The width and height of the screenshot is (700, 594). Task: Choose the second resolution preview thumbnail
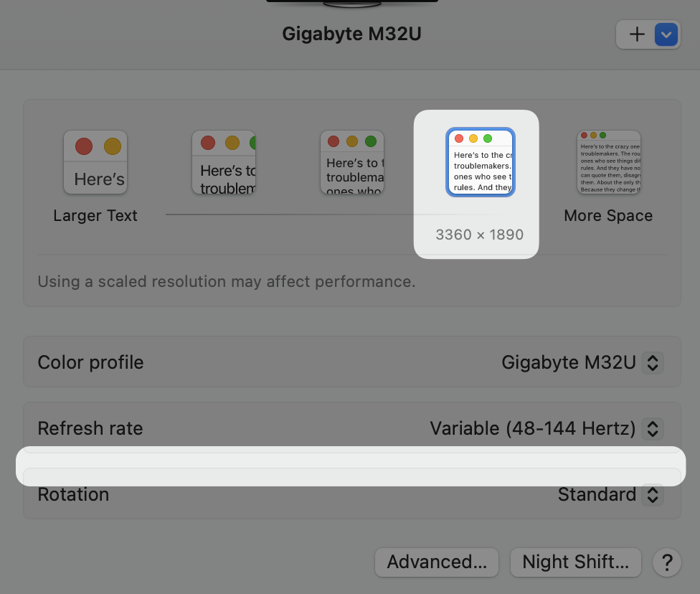pyautogui.click(x=224, y=162)
